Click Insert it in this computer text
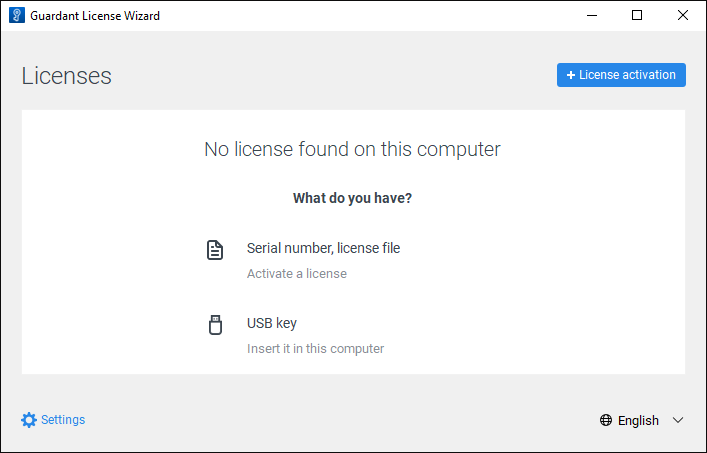707x453 pixels. point(315,349)
